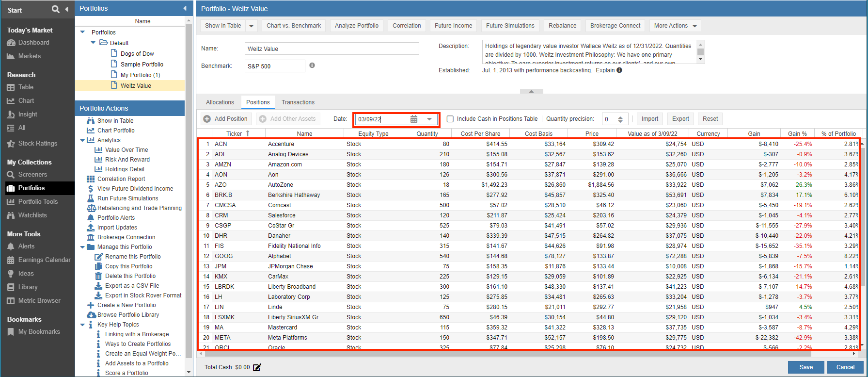
Task: Select the Positions tab
Action: pyautogui.click(x=258, y=102)
